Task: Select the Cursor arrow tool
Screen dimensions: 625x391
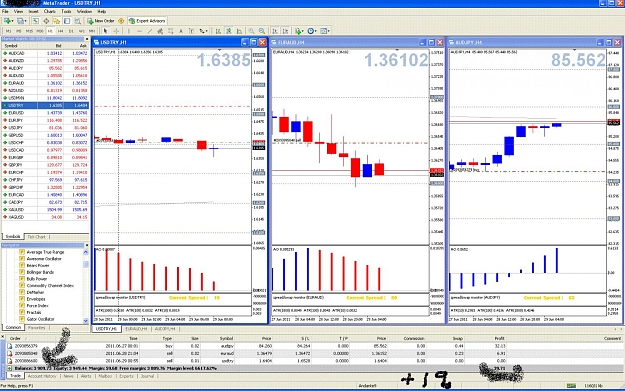Action: (105, 31)
